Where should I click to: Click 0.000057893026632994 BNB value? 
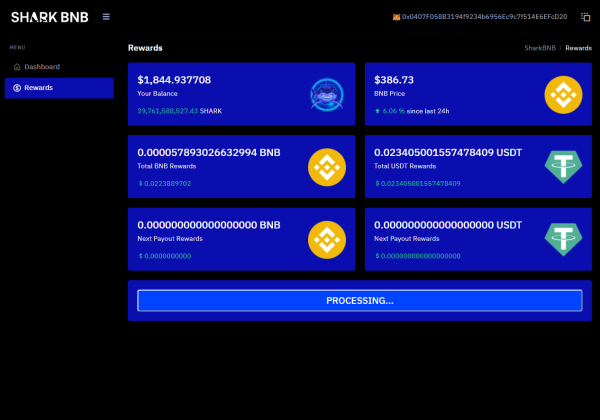(x=209, y=153)
